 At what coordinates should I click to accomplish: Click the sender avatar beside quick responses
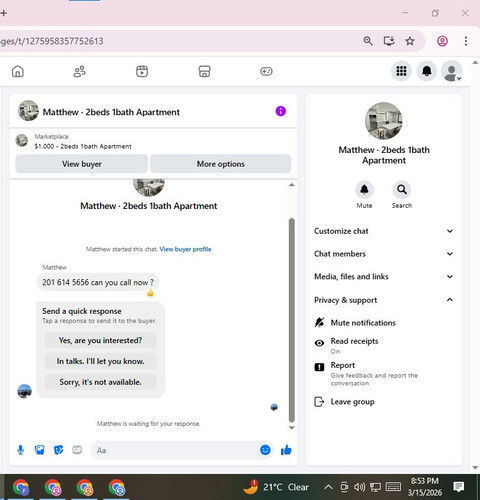[x=24, y=391]
